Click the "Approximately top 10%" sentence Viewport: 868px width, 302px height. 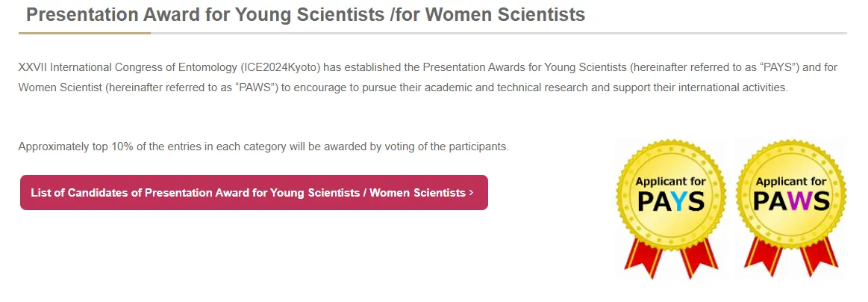click(263, 147)
